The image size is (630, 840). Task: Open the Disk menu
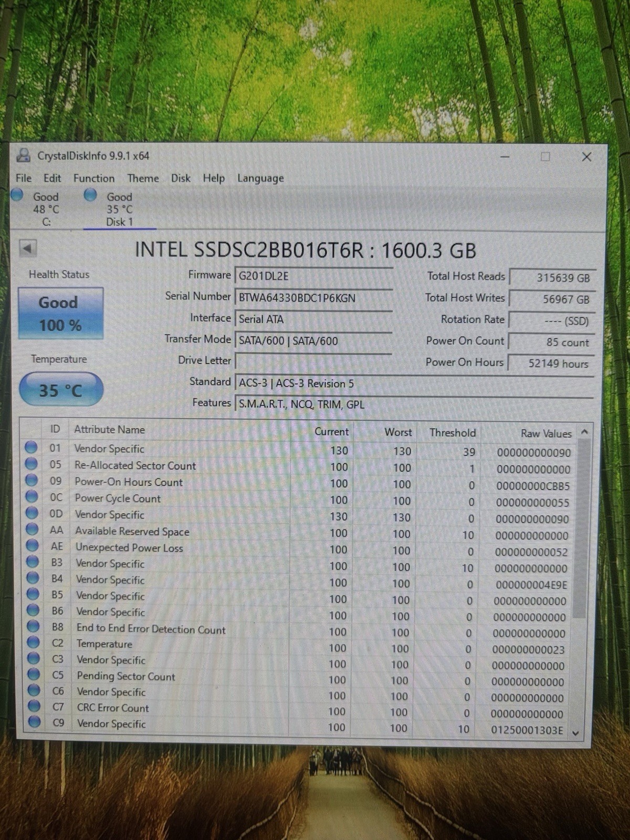(181, 178)
